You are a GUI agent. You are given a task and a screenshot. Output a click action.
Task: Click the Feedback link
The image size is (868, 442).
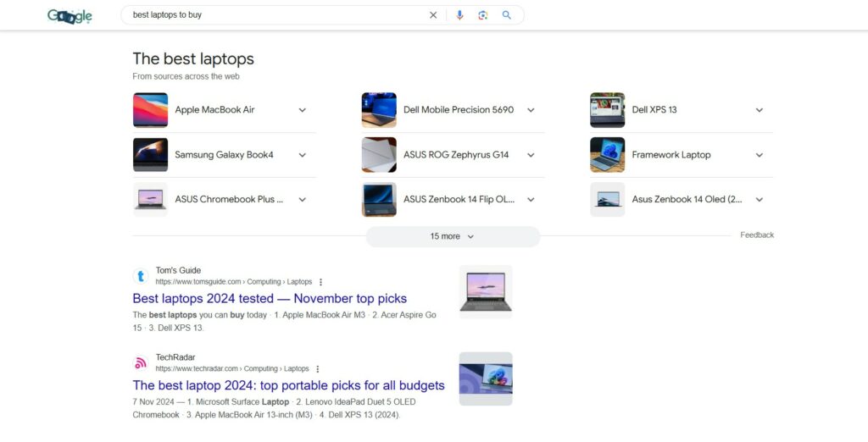pyautogui.click(x=756, y=235)
